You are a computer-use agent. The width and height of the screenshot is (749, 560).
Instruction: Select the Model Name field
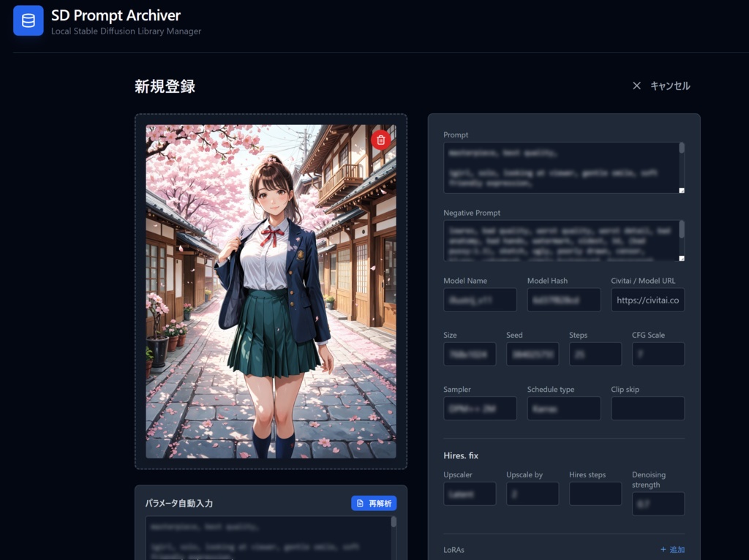[x=480, y=300]
